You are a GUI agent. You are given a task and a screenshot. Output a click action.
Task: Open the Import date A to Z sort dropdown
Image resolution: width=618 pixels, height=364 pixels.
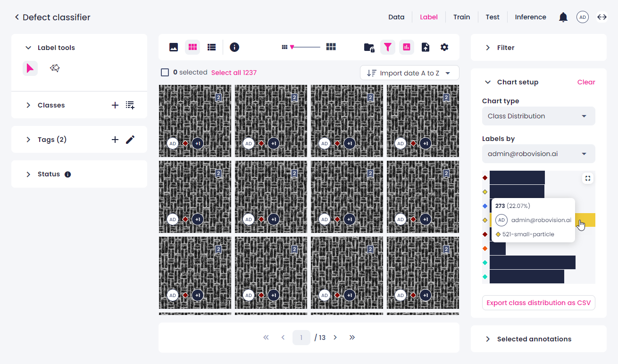(409, 73)
